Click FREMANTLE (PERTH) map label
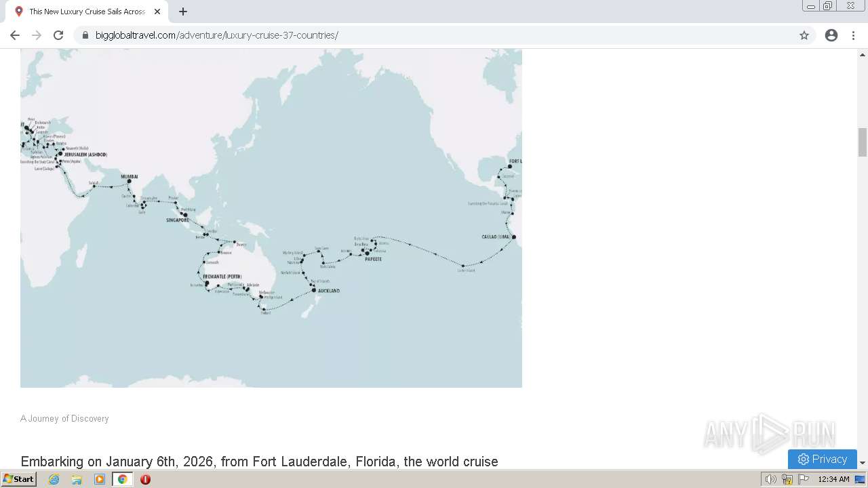This screenshot has height=488, width=868. coord(222,277)
